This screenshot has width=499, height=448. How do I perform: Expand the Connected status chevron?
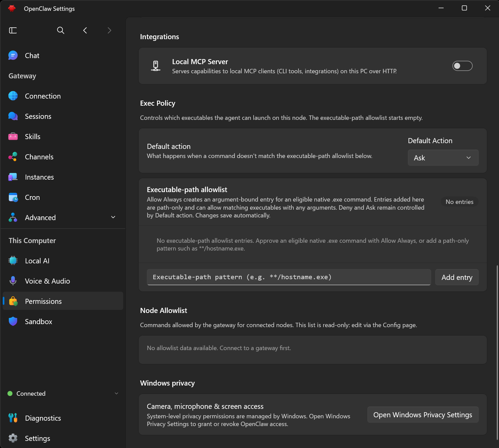click(116, 393)
